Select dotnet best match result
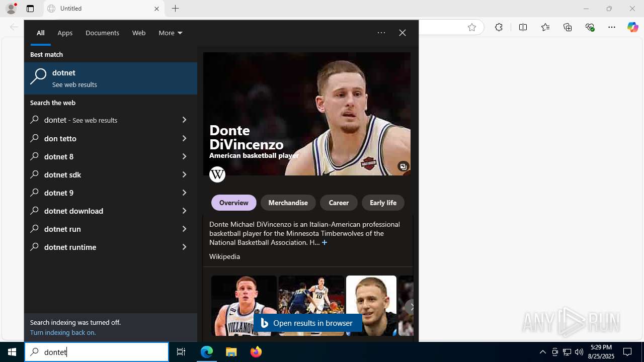644x362 pixels. click(x=111, y=78)
